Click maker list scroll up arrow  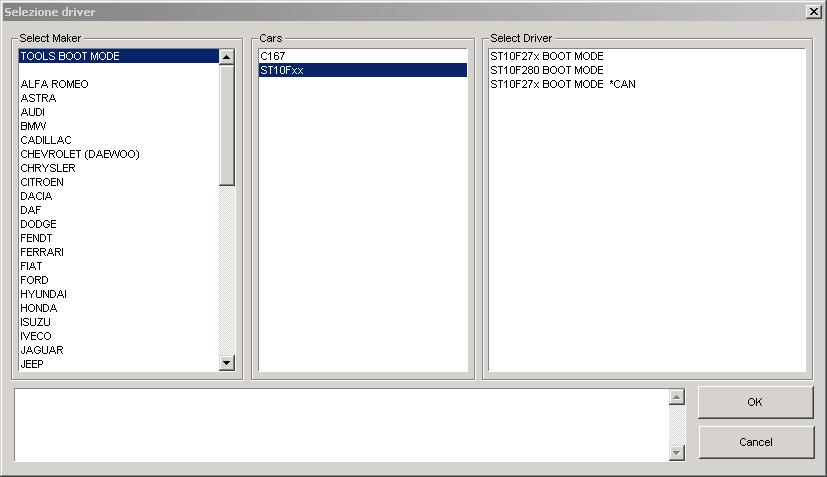click(x=227, y=56)
